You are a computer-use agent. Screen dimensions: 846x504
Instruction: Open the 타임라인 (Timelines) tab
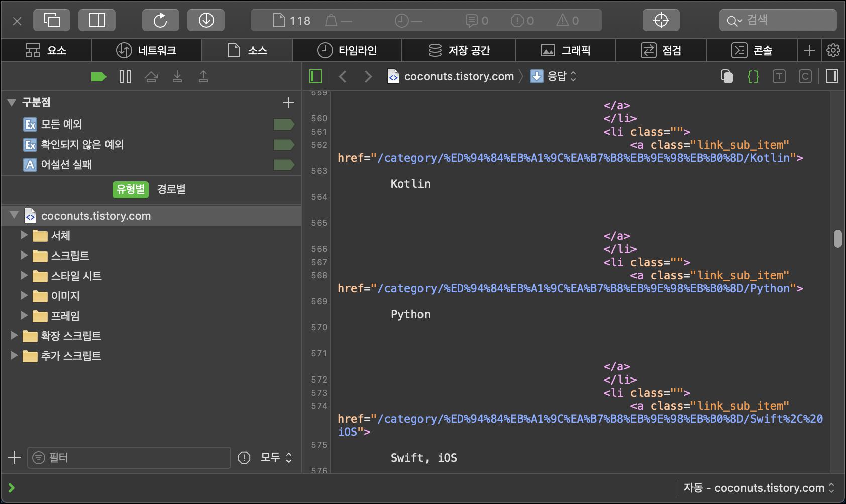tap(347, 50)
